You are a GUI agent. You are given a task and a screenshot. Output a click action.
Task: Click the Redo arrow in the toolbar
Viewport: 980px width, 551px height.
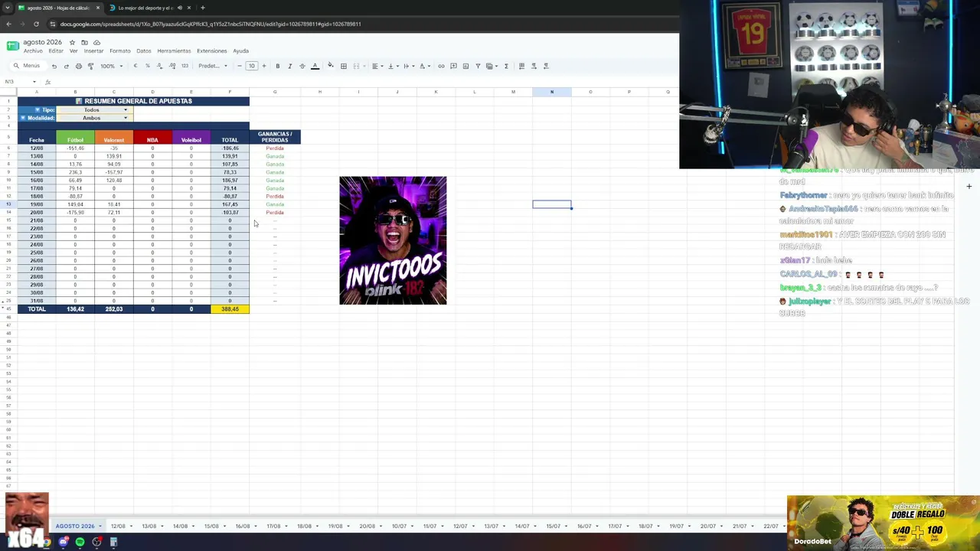coord(66,66)
